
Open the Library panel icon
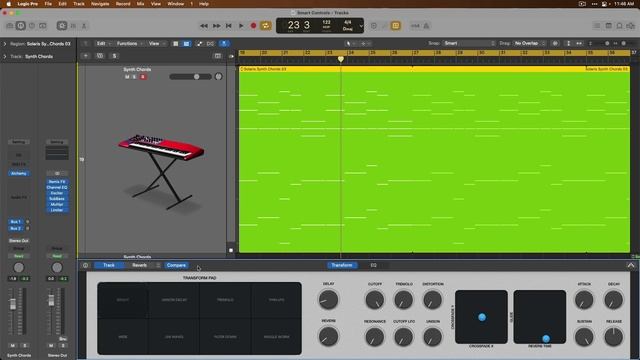10,26
